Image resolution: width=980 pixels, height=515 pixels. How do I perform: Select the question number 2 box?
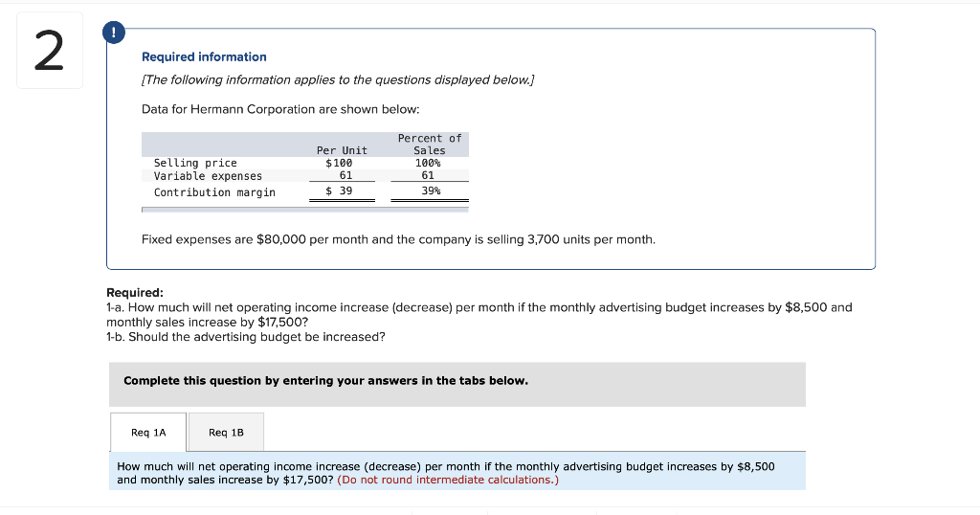[50, 51]
